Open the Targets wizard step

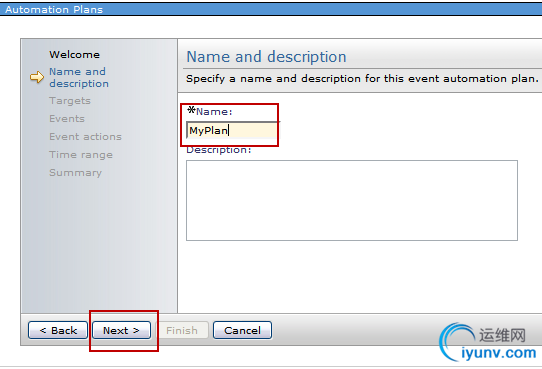[70, 101]
